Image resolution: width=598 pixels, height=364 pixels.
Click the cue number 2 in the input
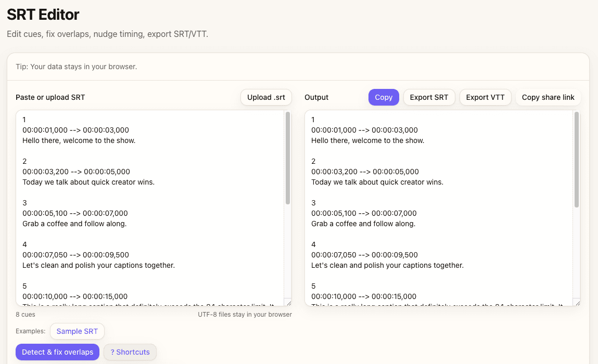point(24,161)
